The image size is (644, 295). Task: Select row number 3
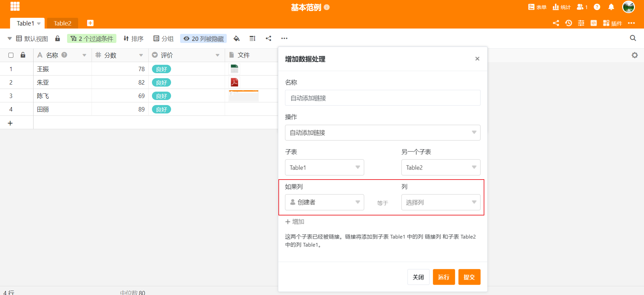[x=11, y=96]
